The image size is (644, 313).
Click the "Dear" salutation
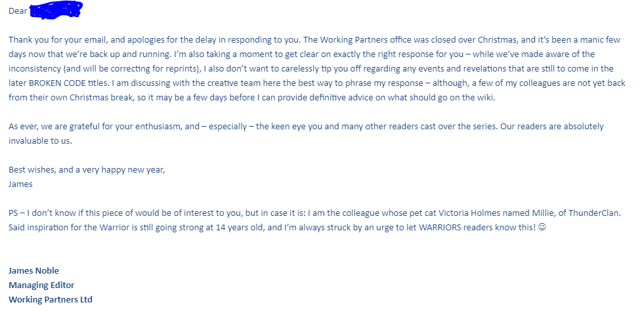[18, 10]
